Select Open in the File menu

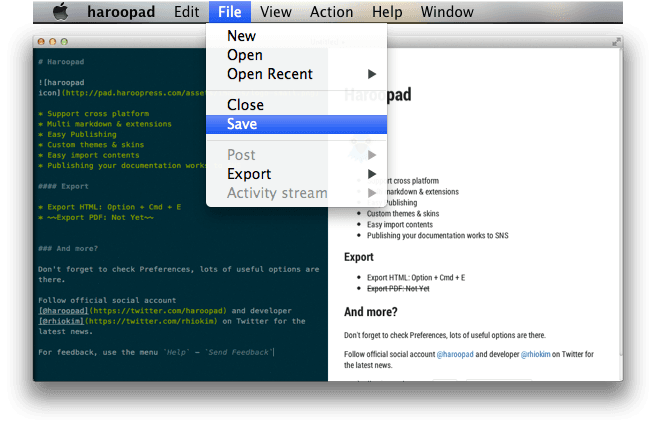pos(245,55)
